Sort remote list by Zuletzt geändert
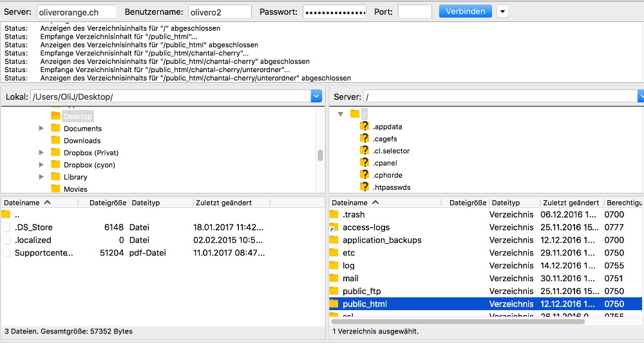This screenshot has width=644, height=343. [572, 203]
